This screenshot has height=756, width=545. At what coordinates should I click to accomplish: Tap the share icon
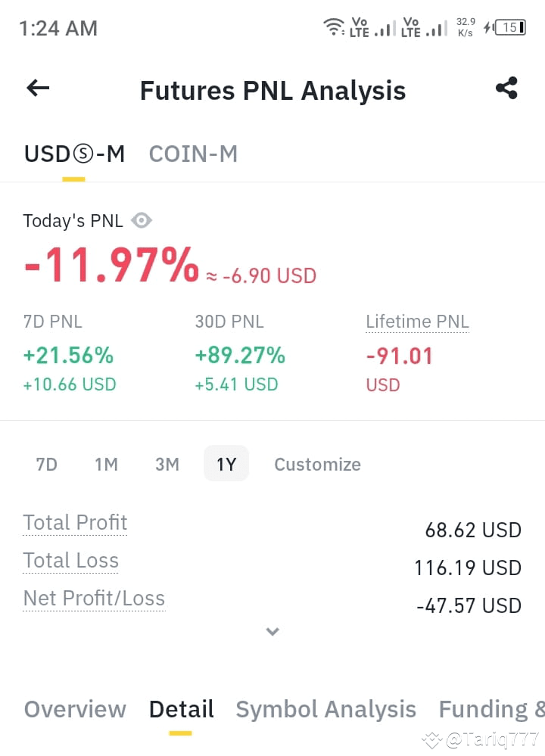pyautogui.click(x=506, y=89)
